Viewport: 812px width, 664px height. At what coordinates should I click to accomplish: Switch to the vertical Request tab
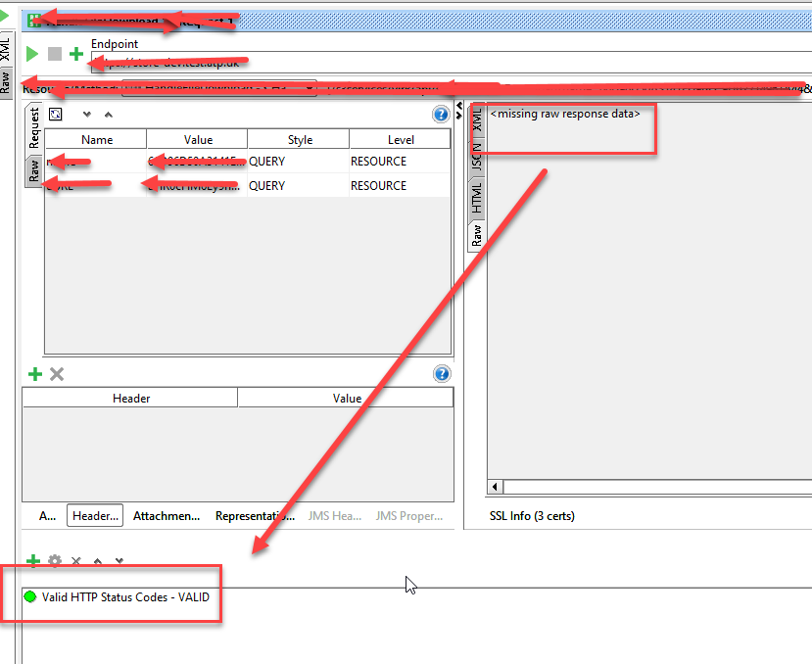coord(34,128)
